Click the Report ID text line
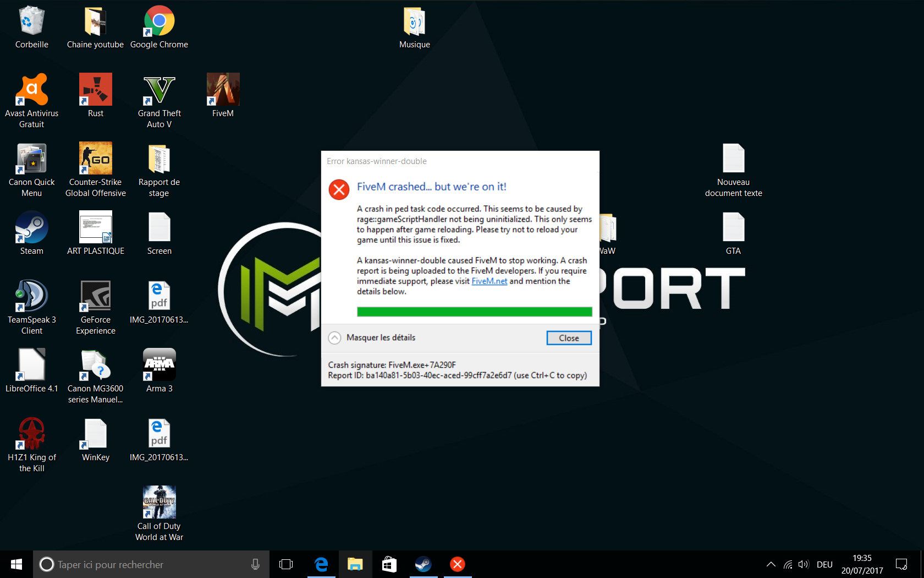The height and width of the screenshot is (578, 924). coord(457,375)
